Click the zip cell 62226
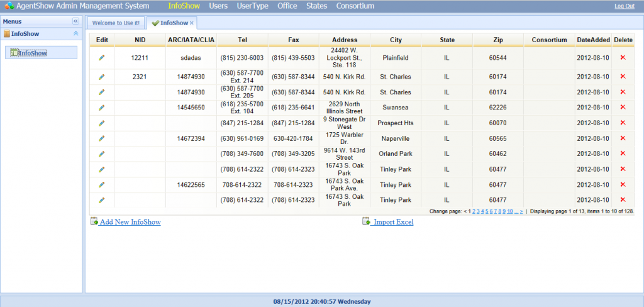 click(498, 108)
